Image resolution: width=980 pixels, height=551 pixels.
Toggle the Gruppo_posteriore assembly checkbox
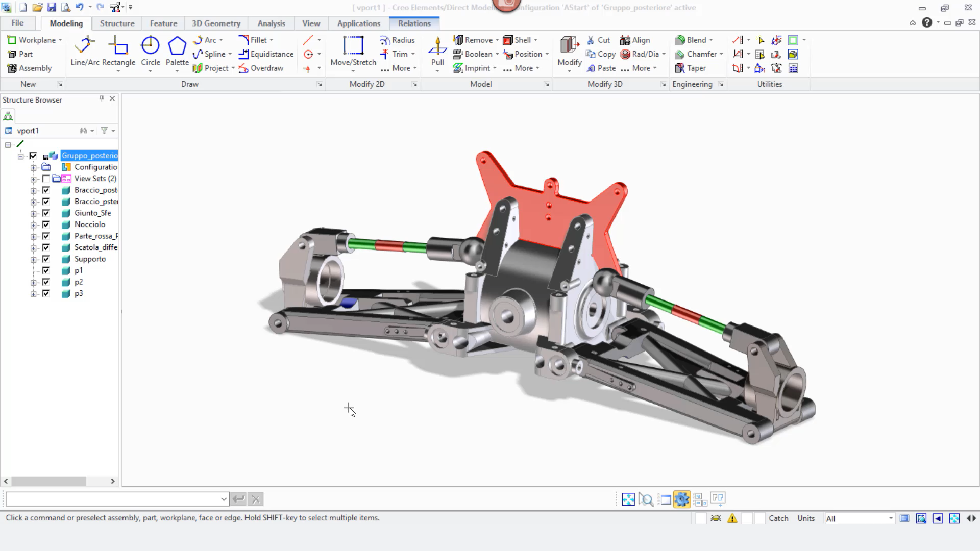(x=33, y=156)
